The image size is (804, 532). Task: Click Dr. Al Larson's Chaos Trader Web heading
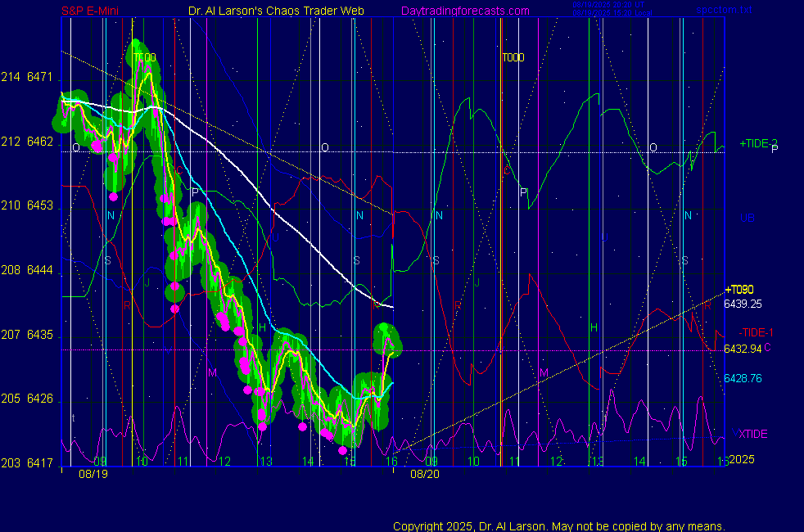point(276,11)
